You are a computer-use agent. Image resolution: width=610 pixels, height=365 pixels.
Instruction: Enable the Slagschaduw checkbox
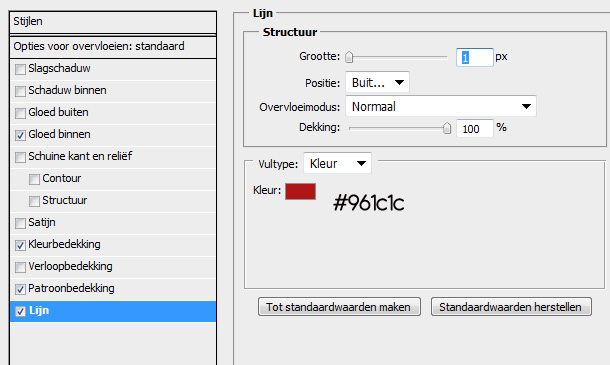coord(20,69)
